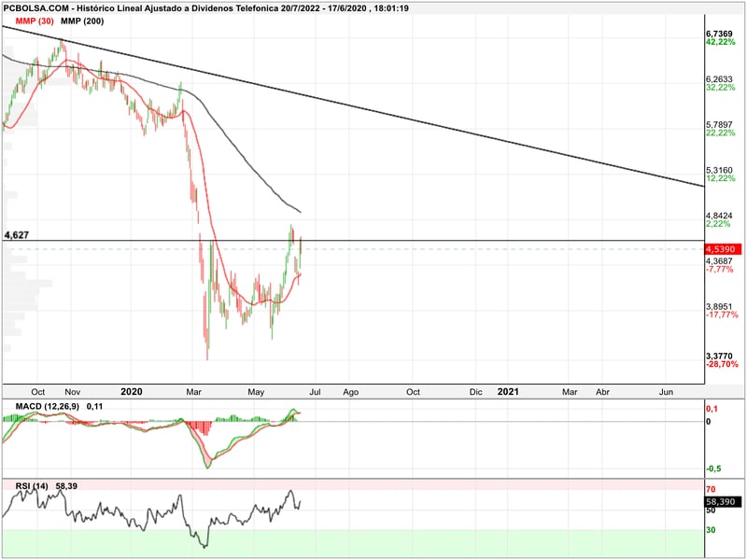Click the 3,3770 price axis value
747x560 pixels.
point(719,357)
